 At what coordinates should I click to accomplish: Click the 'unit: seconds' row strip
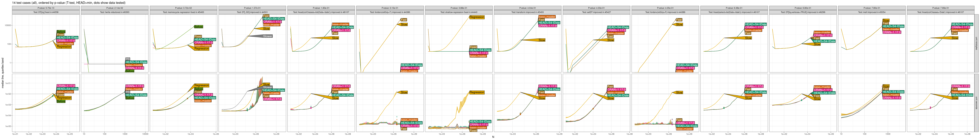(976, 103)
